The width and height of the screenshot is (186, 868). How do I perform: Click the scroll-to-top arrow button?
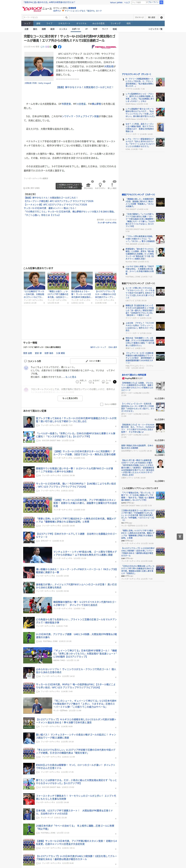pyautogui.click(x=180, y=536)
